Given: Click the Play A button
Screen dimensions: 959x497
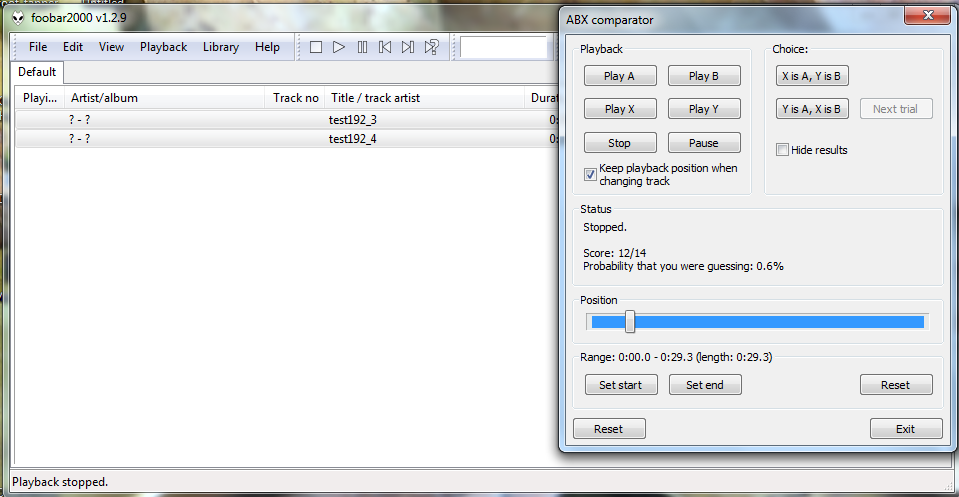Looking at the screenshot, I should coord(620,76).
